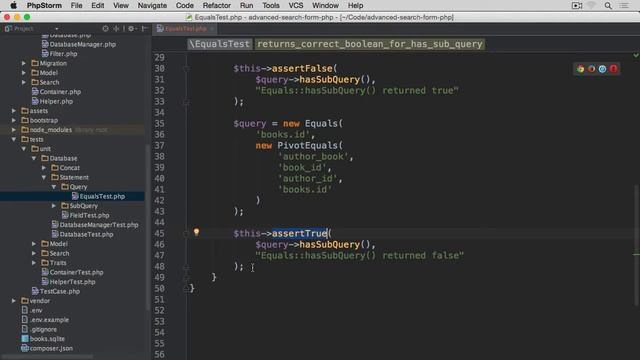Click the intention lightbulb on line 45
The width and height of the screenshot is (640, 360).
[x=196, y=232]
